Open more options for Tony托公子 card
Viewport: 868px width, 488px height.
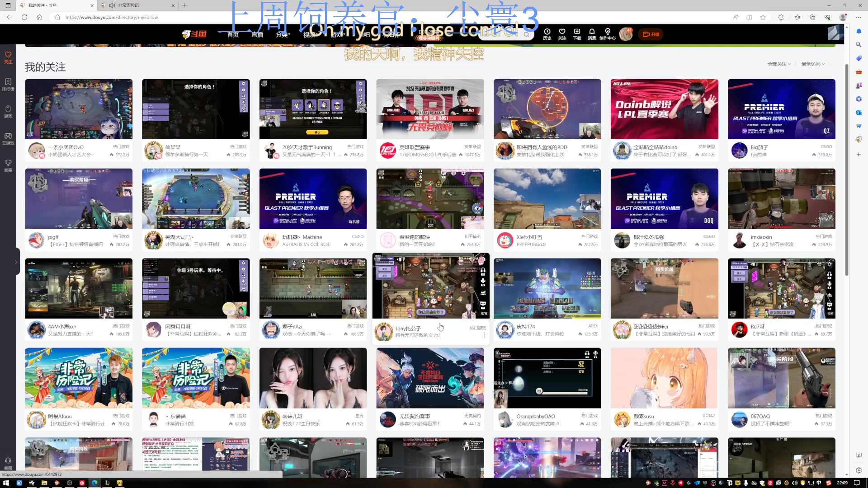tap(484, 335)
